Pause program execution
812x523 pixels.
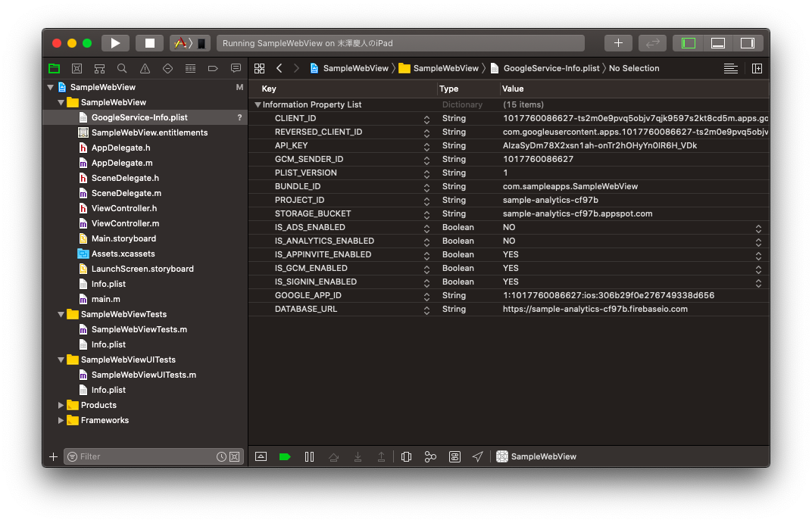[x=309, y=457]
